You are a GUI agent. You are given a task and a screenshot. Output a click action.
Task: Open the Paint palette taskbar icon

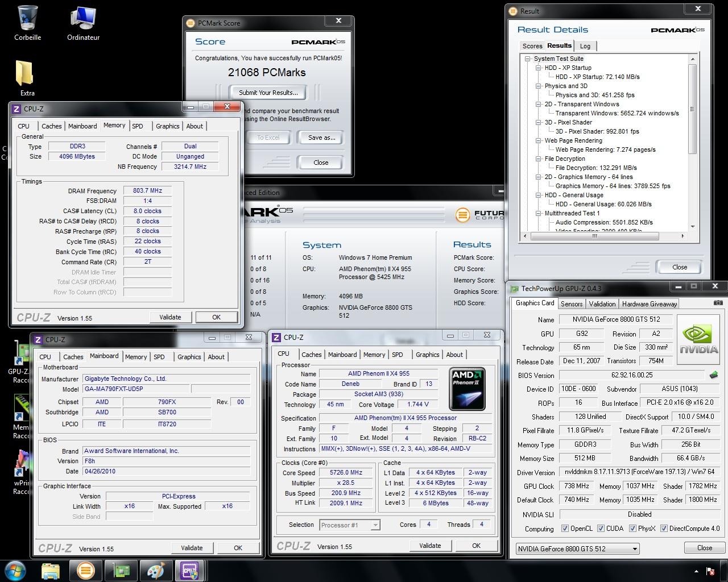[156, 571]
